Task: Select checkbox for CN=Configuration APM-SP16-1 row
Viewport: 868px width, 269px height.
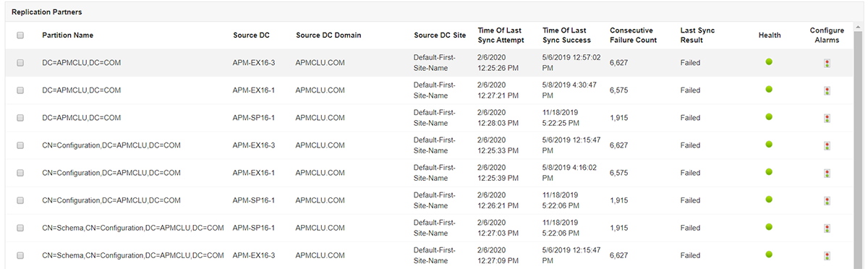Action: 20,200
